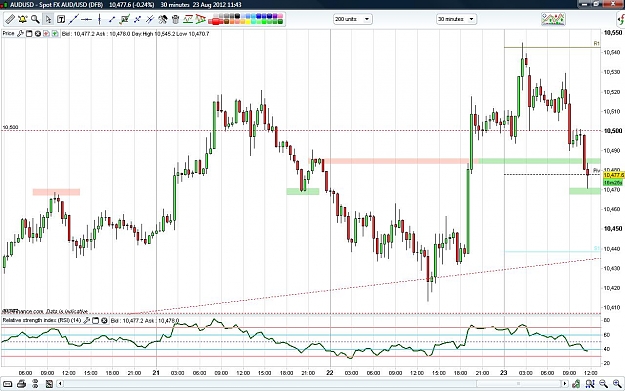Screen dimensions: 625x391
Task: Click the yellow 10,477.6 current price tag
Action: coord(613,175)
